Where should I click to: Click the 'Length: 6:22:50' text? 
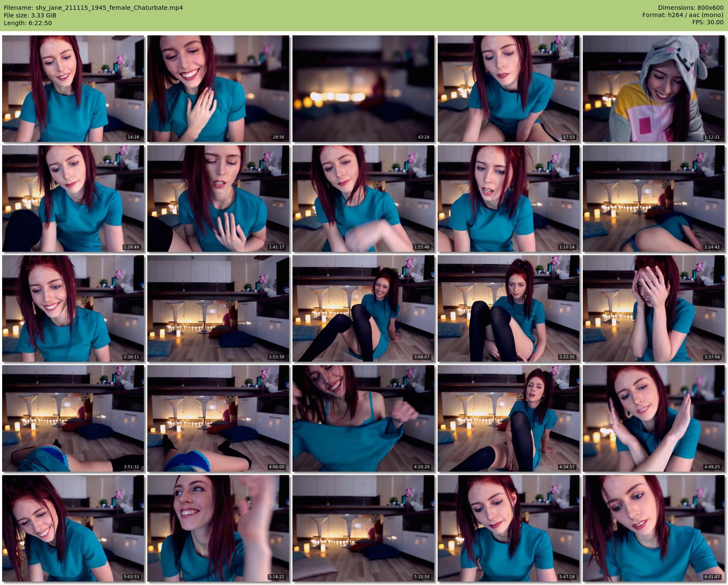(28, 23)
